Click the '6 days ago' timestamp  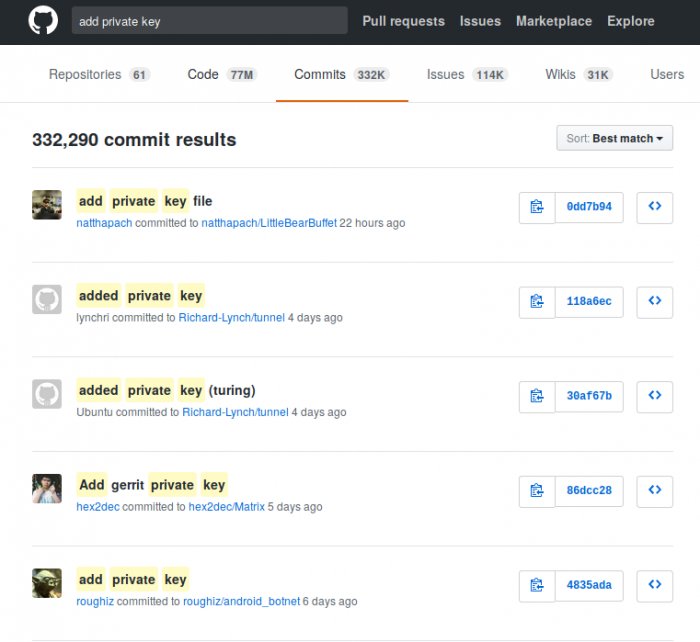[x=330, y=601]
